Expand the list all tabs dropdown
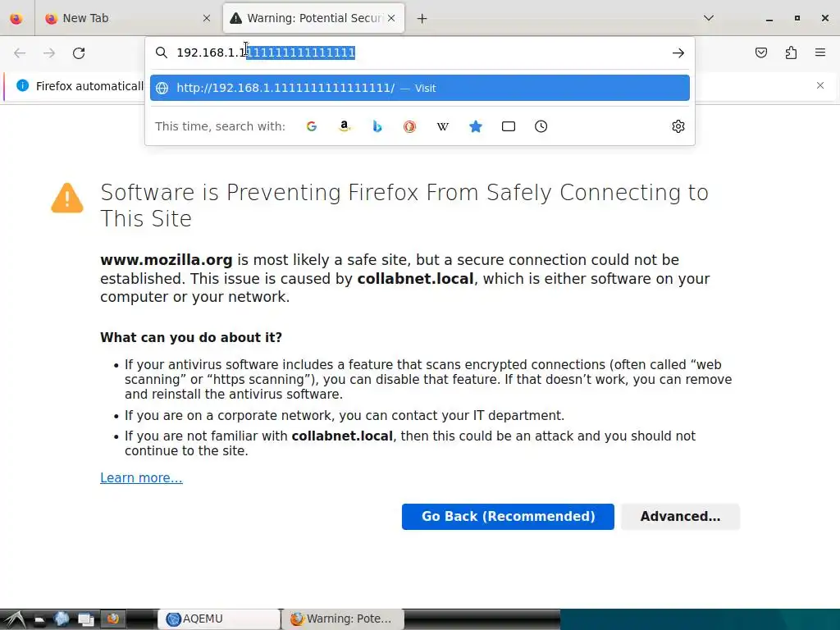Viewport: 840px width, 630px height. point(709,18)
